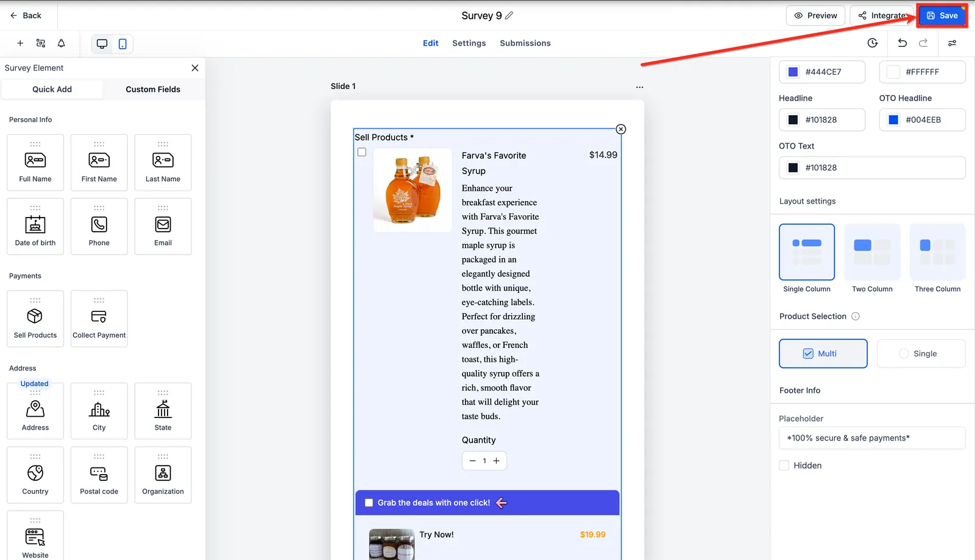The width and height of the screenshot is (975, 560).
Task: Close the Survey Element panel
Action: tap(195, 68)
